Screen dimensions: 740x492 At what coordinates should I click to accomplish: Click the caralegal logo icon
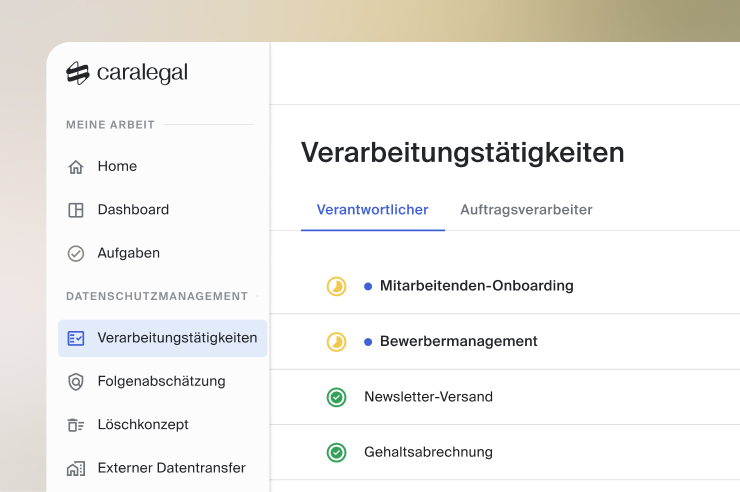[77, 73]
